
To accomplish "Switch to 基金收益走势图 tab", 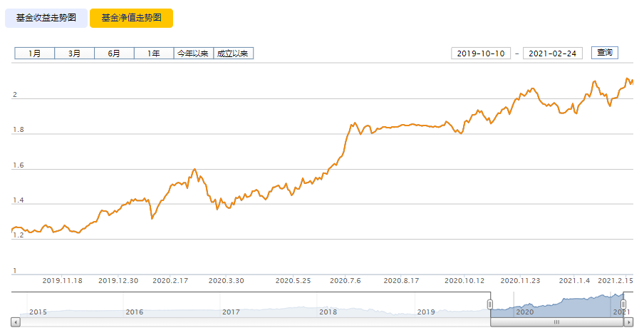I will click(46, 18).
